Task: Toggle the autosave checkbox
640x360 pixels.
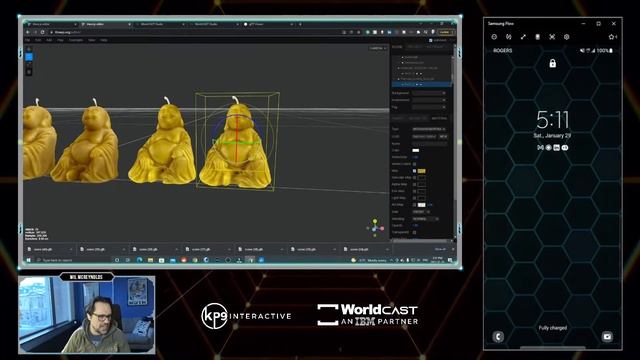Action: [x=431, y=40]
